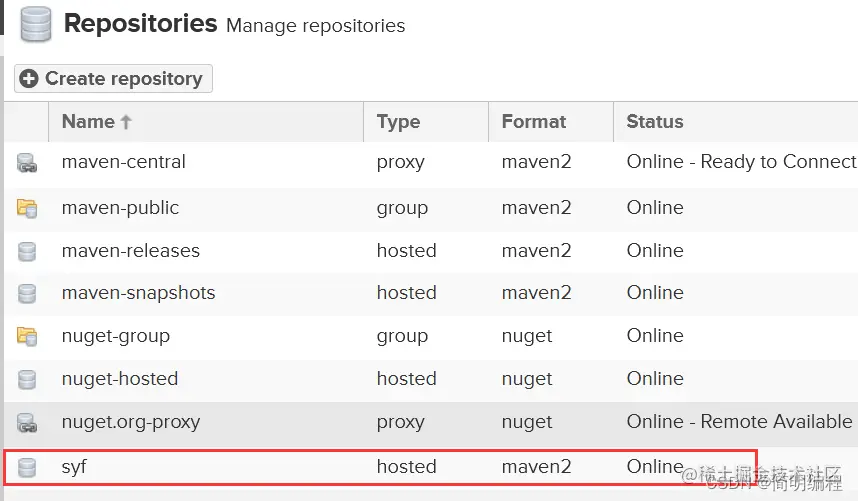The image size is (858, 501).
Task: Click the Name column sort arrow
Action: pos(126,121)
